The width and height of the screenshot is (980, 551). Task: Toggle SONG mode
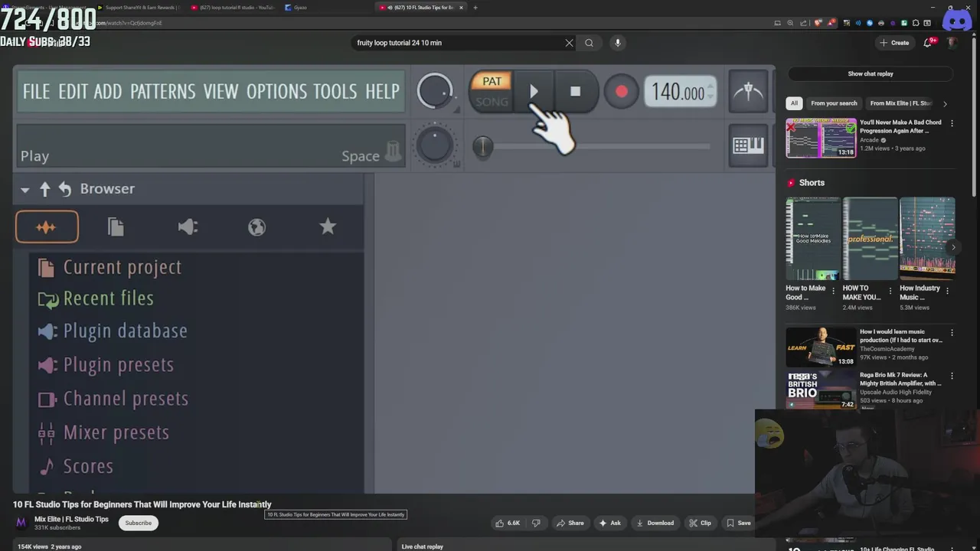pyautogui.click(x=492, y=102)
